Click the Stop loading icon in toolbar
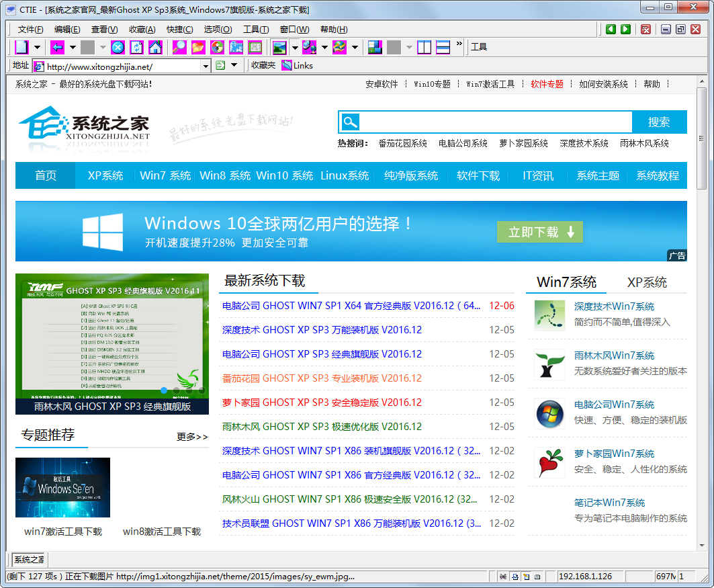The width and height of the screenshot is (714, 588). [118, 47]
